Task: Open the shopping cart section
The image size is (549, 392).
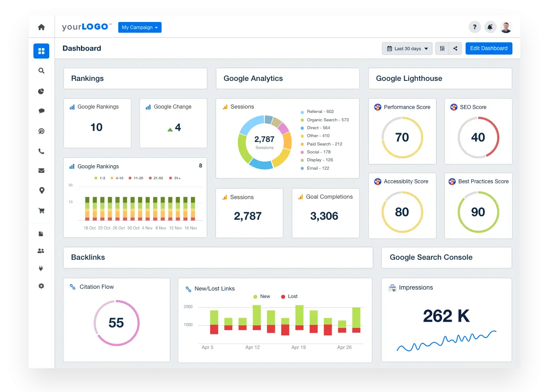Action: pos(41,211)
